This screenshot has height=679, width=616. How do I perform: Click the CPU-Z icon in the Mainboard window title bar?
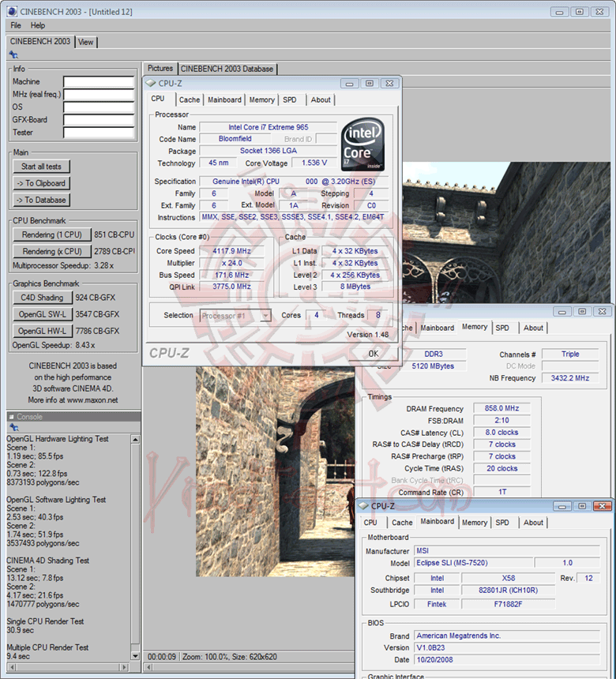point(363,506)
